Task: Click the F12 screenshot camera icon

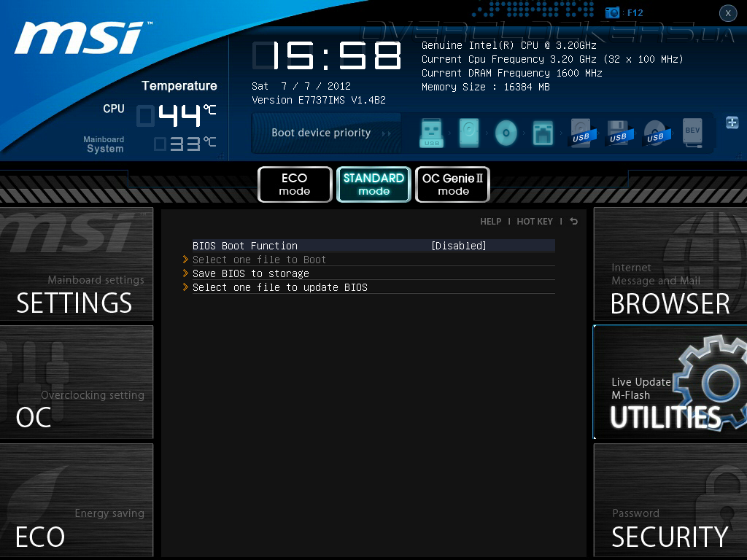Action: pyautogui.click(x=612, y=12)
